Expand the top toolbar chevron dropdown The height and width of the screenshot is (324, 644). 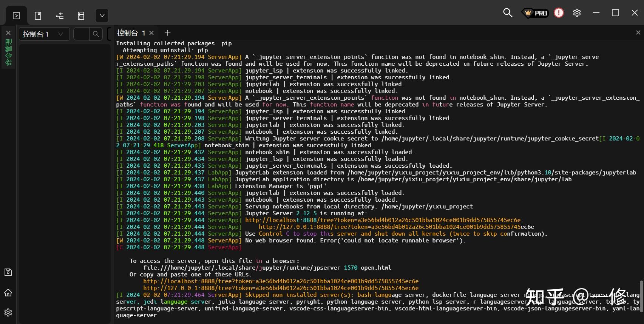coord(102,15)
